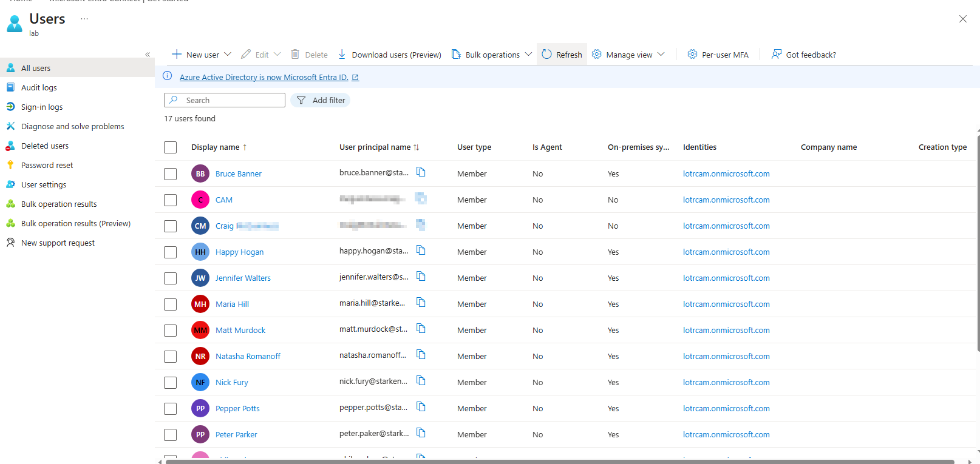
Task: Copy Jennifer Walters' principal name icon
Action: pyautogui.click(x=421, y=277)
